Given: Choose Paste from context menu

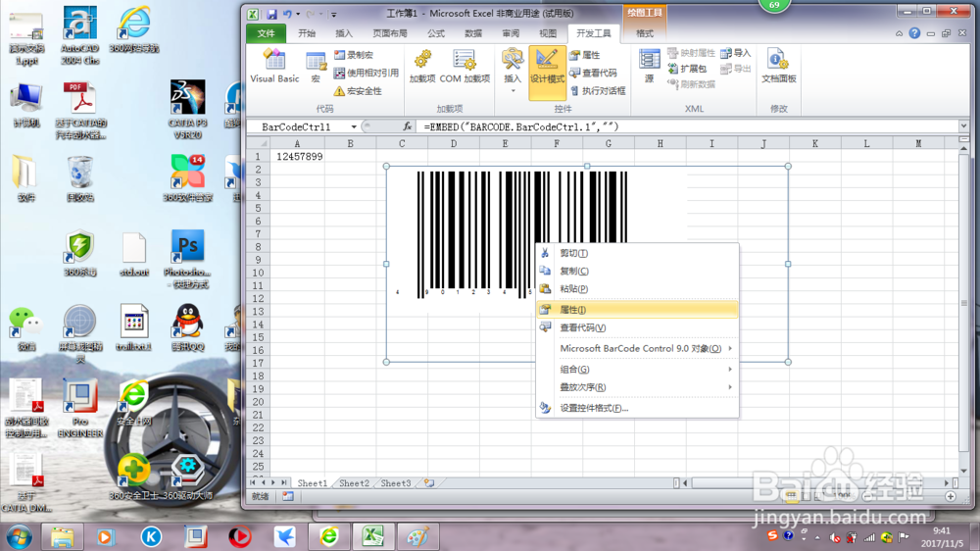Looking at the screenshot, I should pyautogui.click(x=637, y=289).
